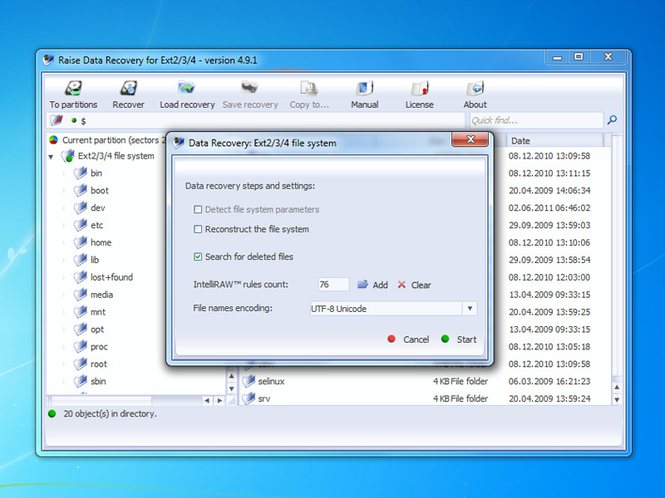This screenshot has width=665, height=498.
Task: Open the File names encoding dropdown
Action: (469, 308)
